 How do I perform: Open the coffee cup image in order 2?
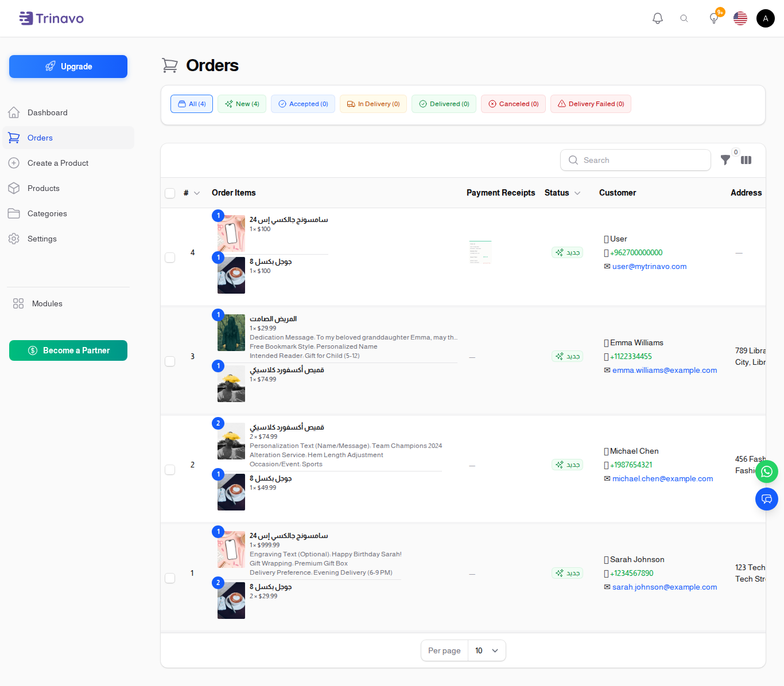tap(231, 492)
